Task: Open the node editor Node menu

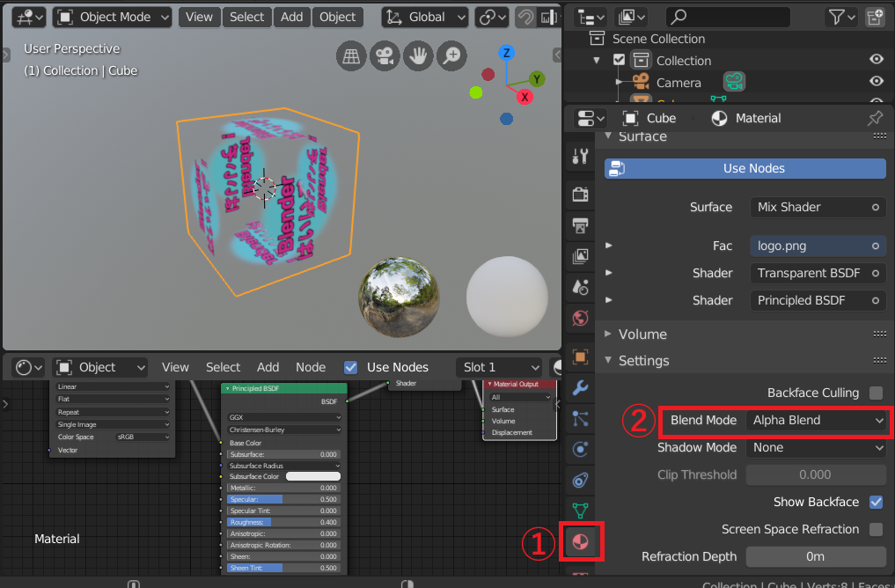Action: click(x=311, y=367)
